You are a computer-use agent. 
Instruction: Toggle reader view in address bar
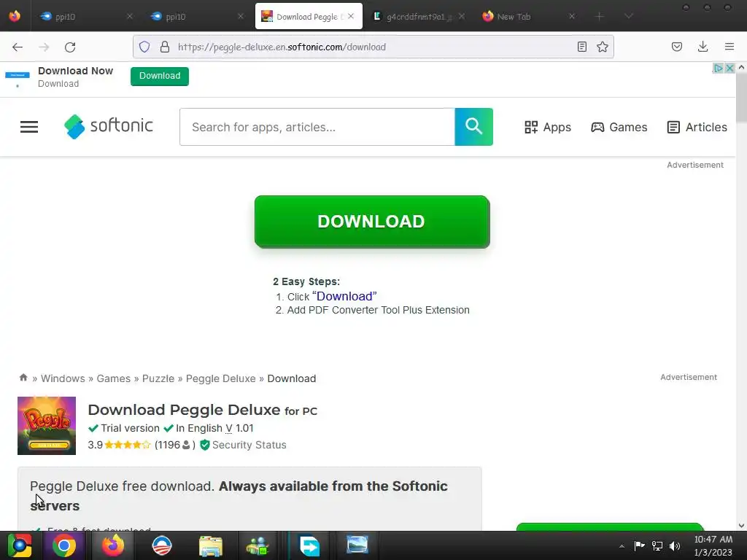pos(581,47)
